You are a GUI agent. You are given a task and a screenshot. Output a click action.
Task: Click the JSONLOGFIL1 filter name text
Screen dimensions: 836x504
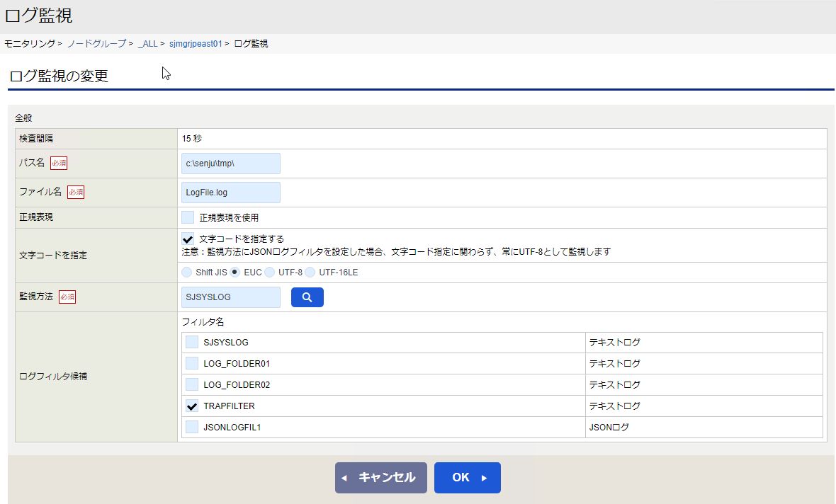[232, 428]
